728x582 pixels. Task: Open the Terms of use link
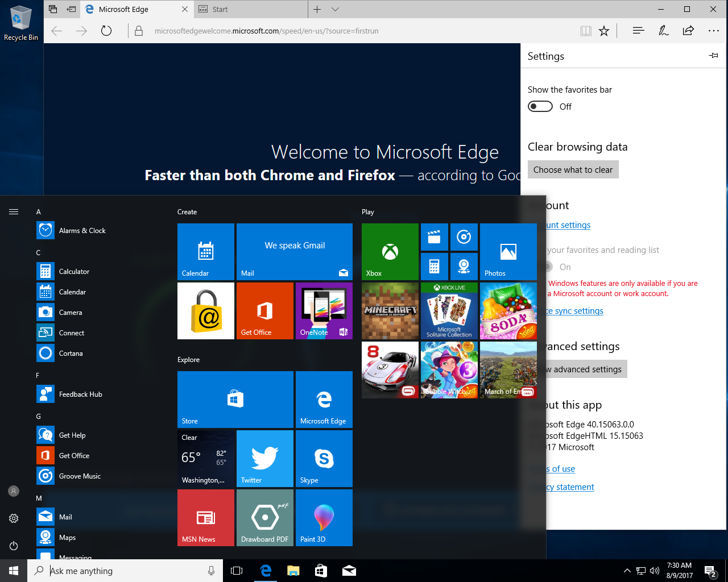[x=560, y=469]
